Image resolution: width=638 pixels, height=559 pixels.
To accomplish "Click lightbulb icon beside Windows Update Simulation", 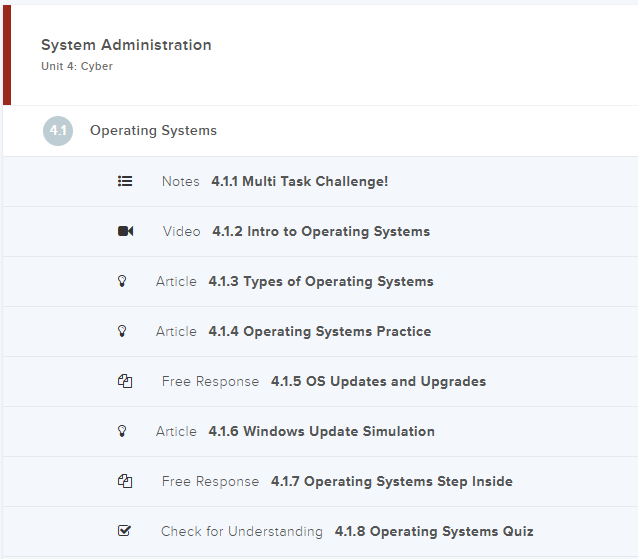I will [x=123, y=431].
